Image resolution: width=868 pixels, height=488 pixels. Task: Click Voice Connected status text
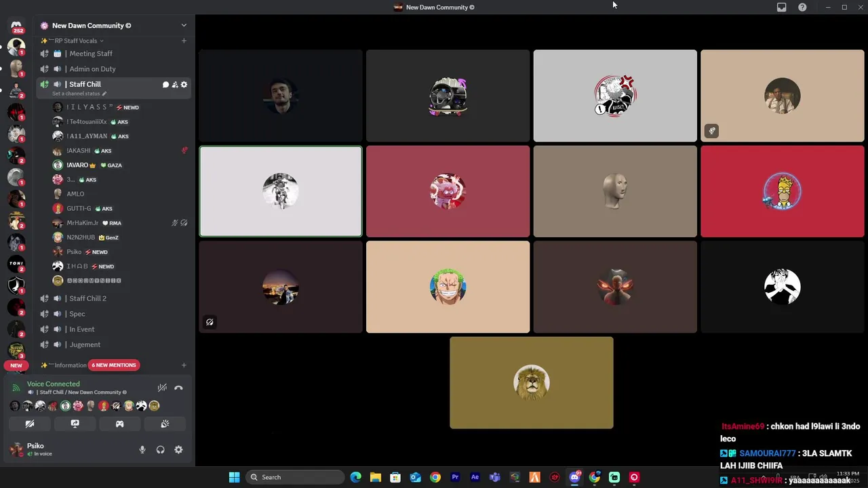pyautogui.click(x=53, y=384)
